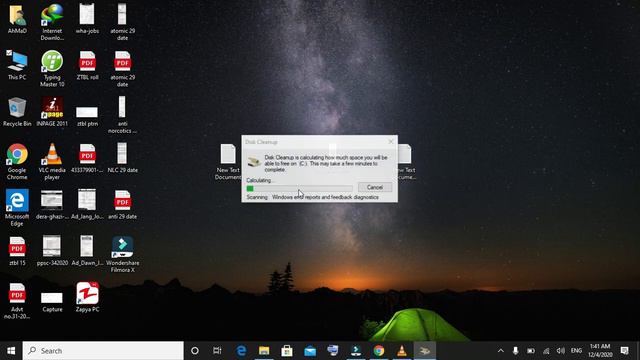Select the ztbl ptm file icon
This screenshot has width=640, height=360.
click(x=87, y=116)
